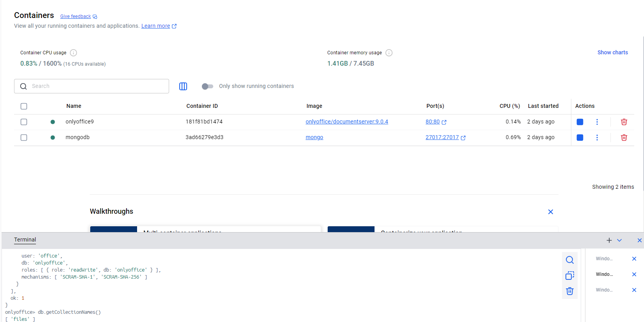Click the Container CPU usage info icon
Screen dimensions: 644x322
[x=73, y=53]
